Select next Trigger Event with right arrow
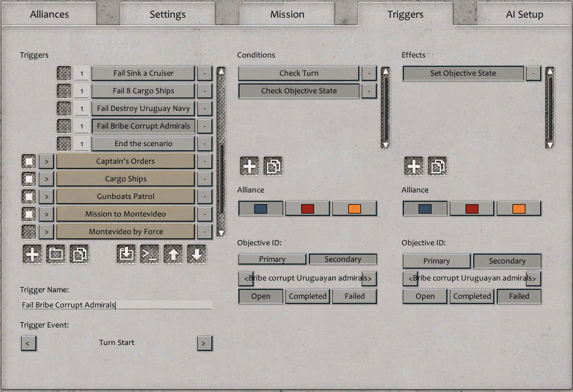573x392 pixels. tap(204, 343)
